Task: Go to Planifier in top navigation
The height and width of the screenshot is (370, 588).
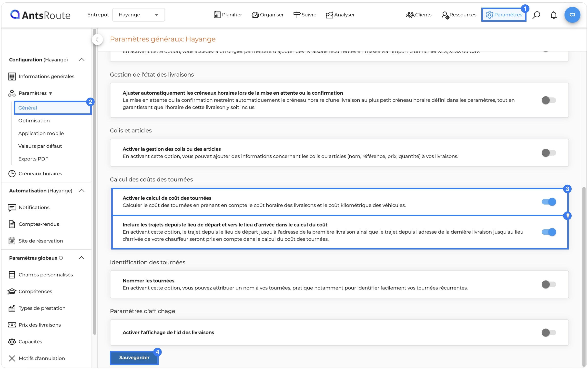Action: 228,15
